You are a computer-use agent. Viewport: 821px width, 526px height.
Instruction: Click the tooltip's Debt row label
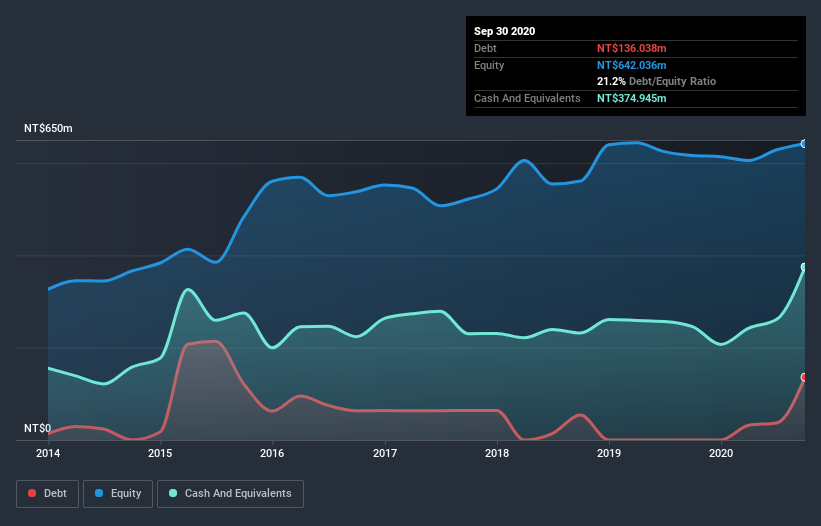(x=485, y=48)
